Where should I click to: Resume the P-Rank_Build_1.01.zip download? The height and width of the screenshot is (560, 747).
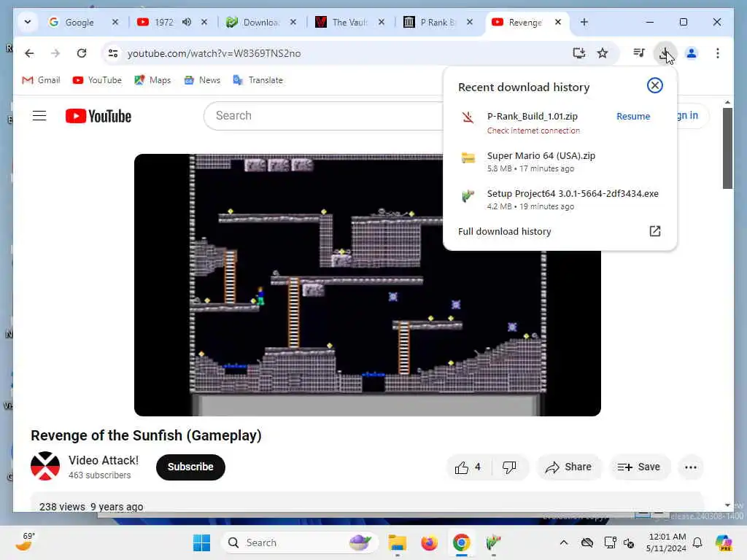click(x=633, y=116)
